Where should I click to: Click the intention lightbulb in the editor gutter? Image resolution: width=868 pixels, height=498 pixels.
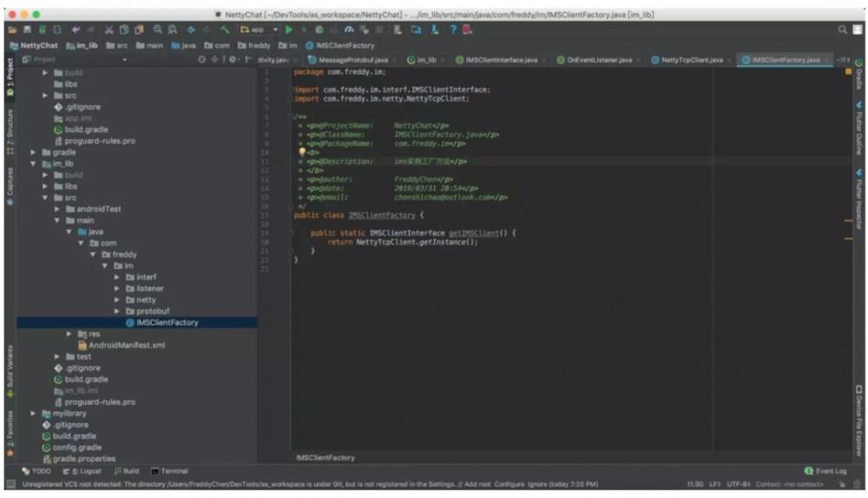point(302,151)
